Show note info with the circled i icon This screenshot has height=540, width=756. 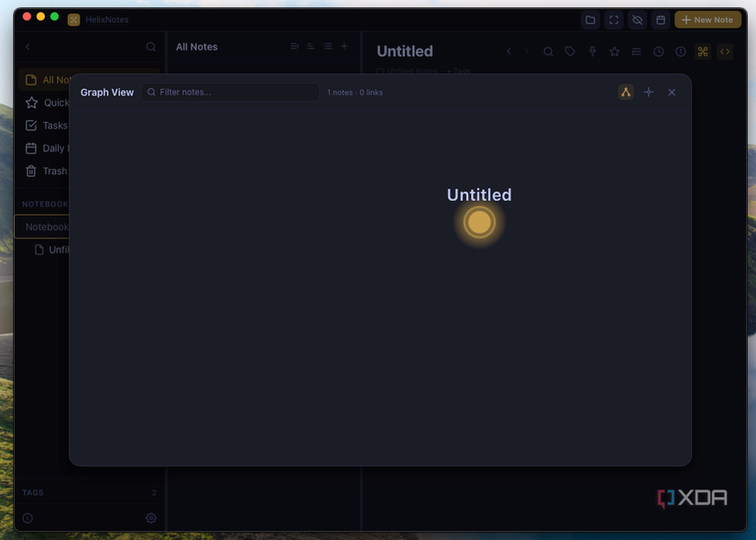click(x=681, y=51)
